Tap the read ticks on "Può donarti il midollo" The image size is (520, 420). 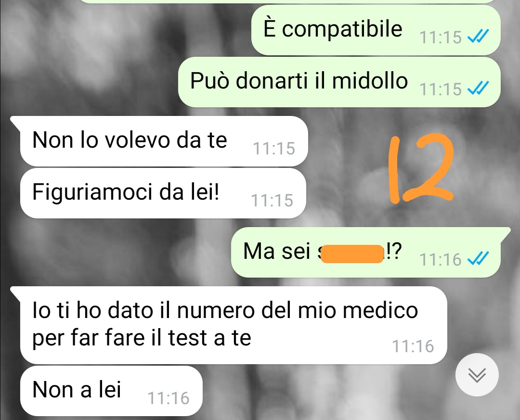click(478, 89)
